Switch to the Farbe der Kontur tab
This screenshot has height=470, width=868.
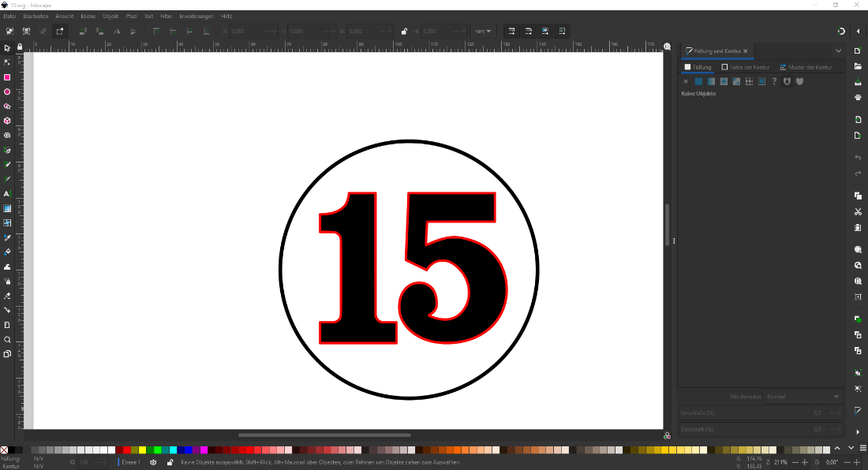[746, 67]
